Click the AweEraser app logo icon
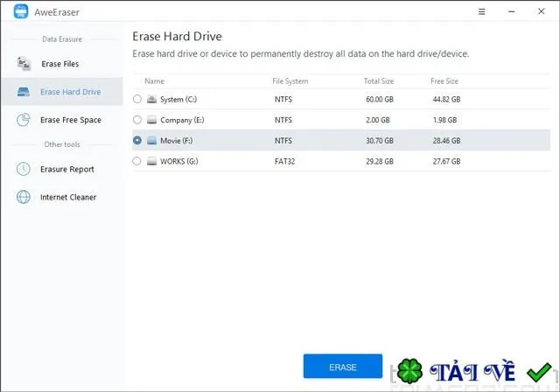This screenshot has height=392, width=560. [21, 11]
